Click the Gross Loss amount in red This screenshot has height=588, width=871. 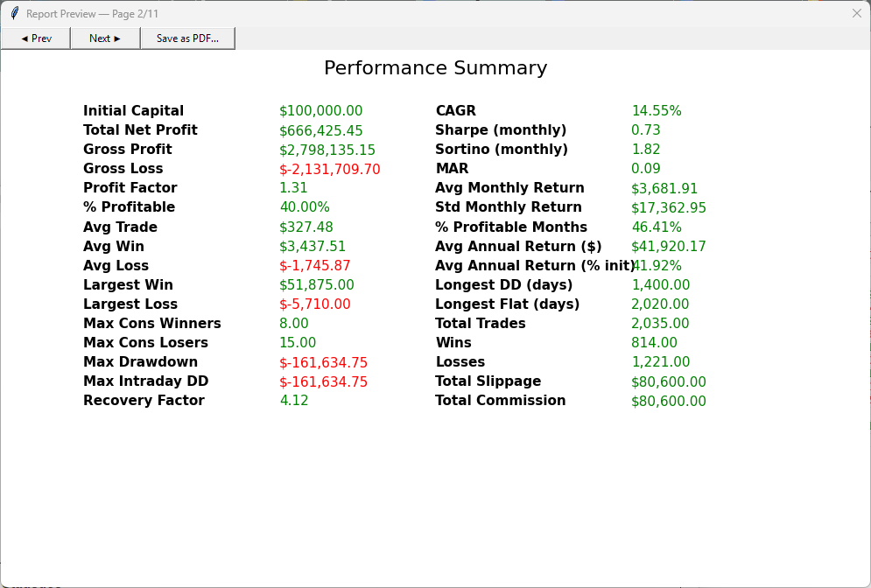(330, 169)
